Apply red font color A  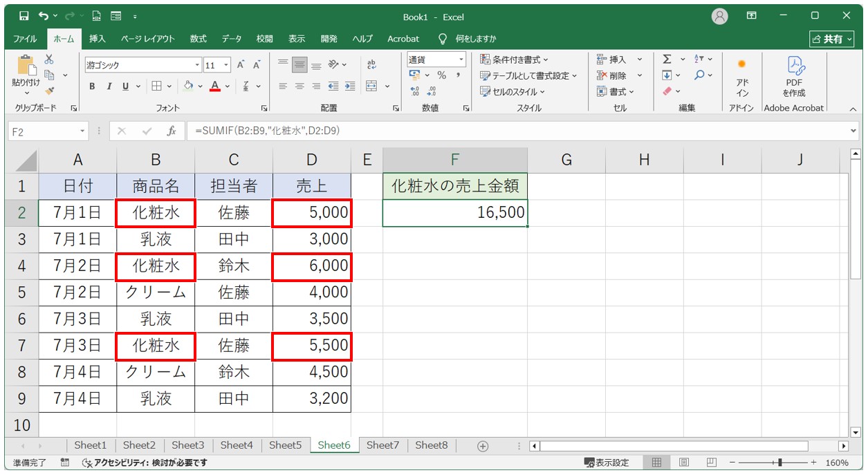pyautogui.click(x=215, y=86)
